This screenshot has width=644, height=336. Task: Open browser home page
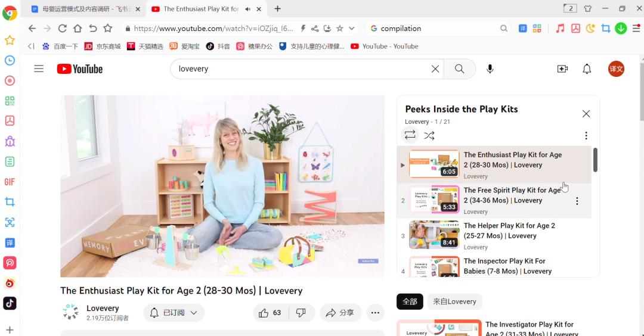[78, 29]
